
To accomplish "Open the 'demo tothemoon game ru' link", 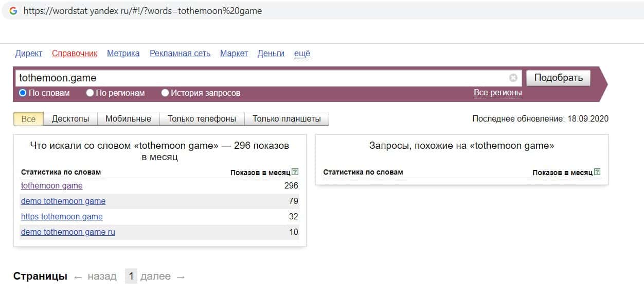I will coord(68,232).
